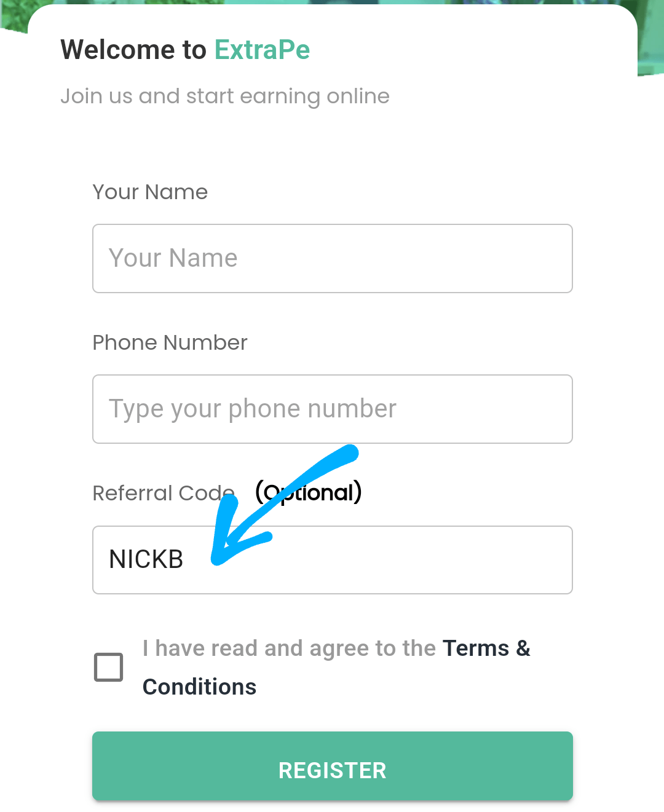This screenshot has height=812, width=664.
Task: Click "I have read and agree to the" text
Action: [289, 648]
